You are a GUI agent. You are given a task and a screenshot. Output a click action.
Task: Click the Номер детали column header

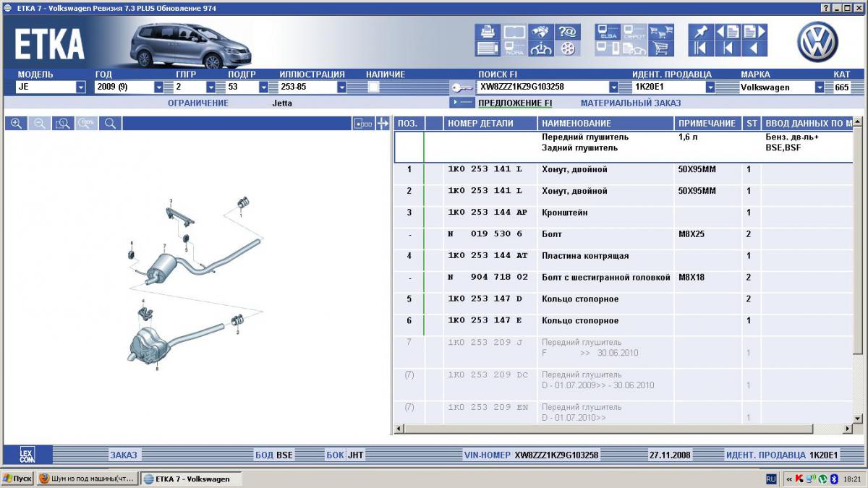tap(490, 124)
